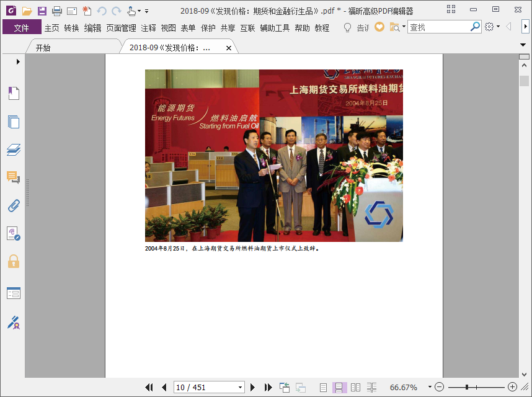Open the security lock panel

14,261
